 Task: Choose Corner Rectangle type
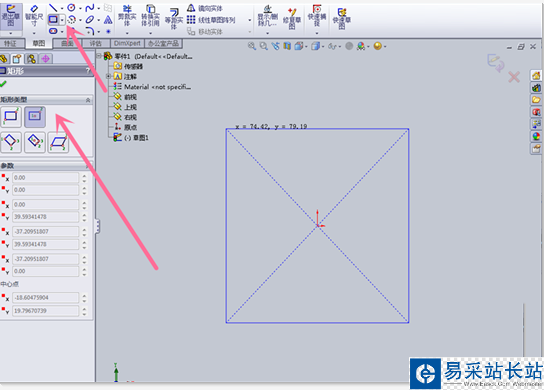tap(11, 117)
